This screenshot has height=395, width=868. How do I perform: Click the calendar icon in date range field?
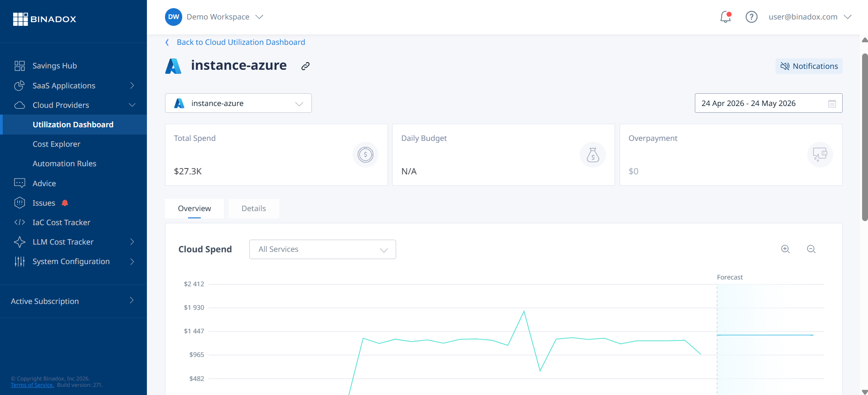(832, 104)
